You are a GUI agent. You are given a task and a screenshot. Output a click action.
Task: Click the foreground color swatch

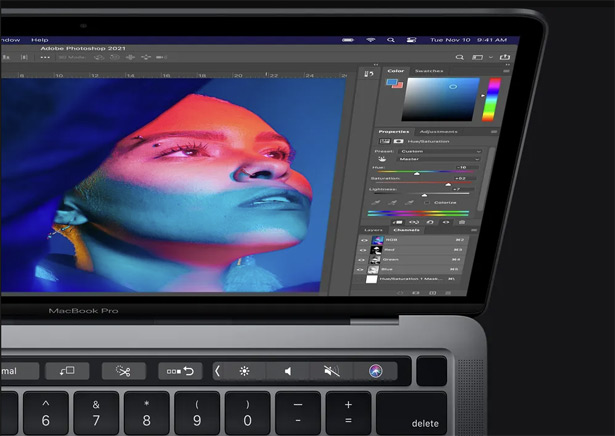[x=391, y=82]
